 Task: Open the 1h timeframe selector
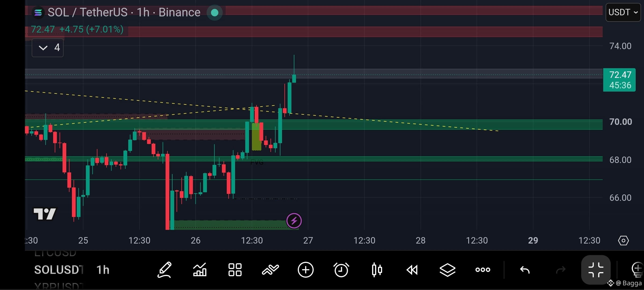[103, 270]
